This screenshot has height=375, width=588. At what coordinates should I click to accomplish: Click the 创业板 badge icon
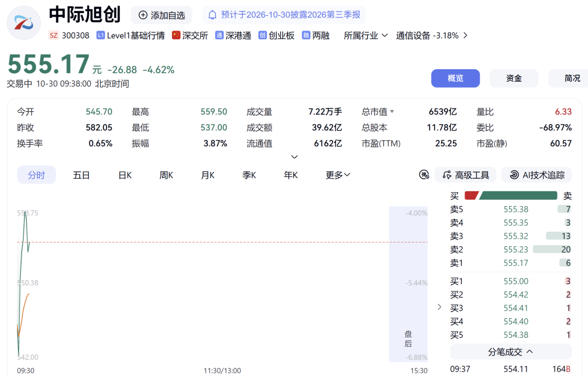pos(262,35)
